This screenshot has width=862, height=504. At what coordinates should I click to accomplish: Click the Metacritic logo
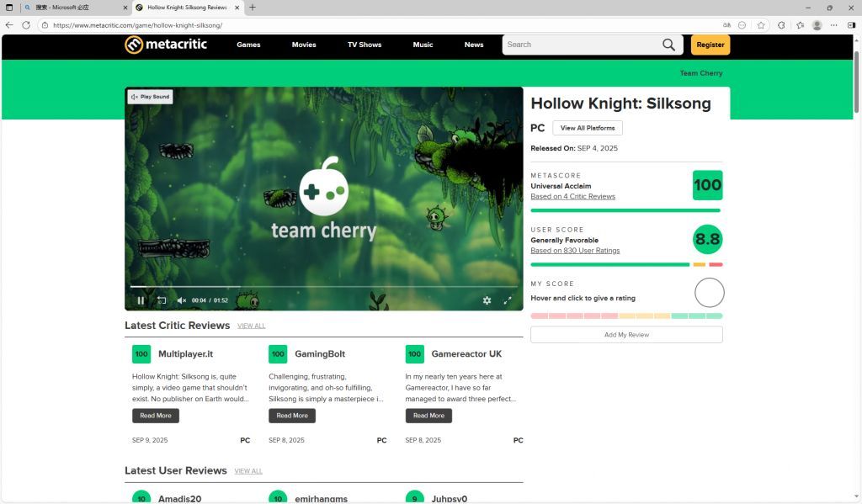coord(166,45)
